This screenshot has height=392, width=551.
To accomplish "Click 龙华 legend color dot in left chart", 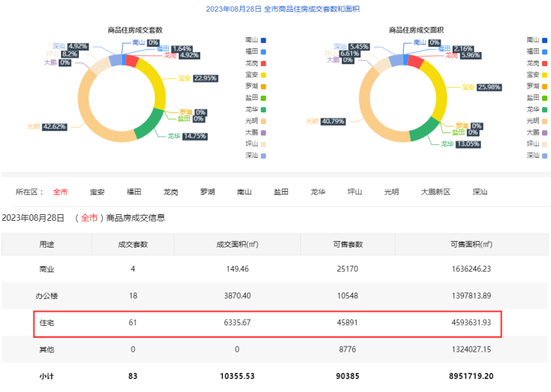I will (x=264, y=109).
